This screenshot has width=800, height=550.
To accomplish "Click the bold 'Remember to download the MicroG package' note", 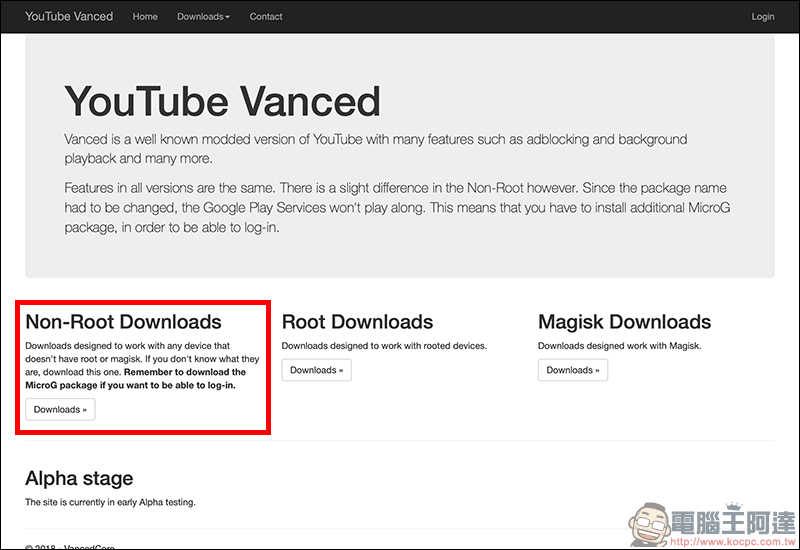I will coord(136,379).
